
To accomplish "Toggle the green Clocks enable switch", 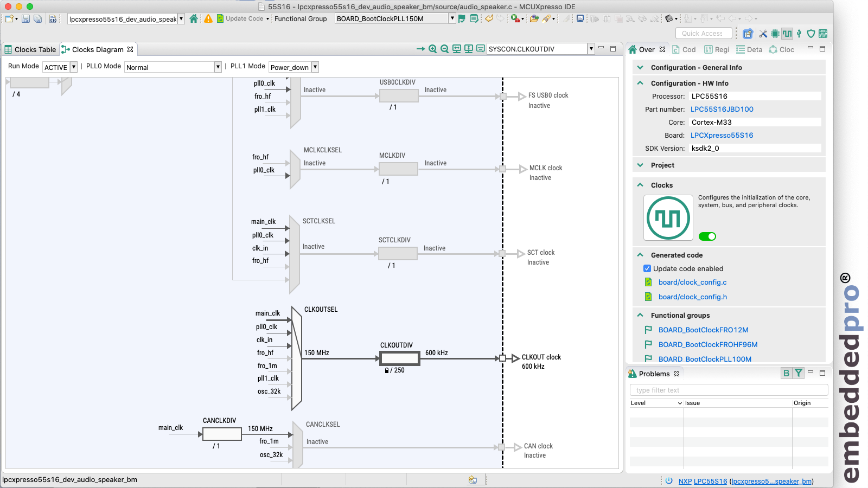I will point(707,236).
